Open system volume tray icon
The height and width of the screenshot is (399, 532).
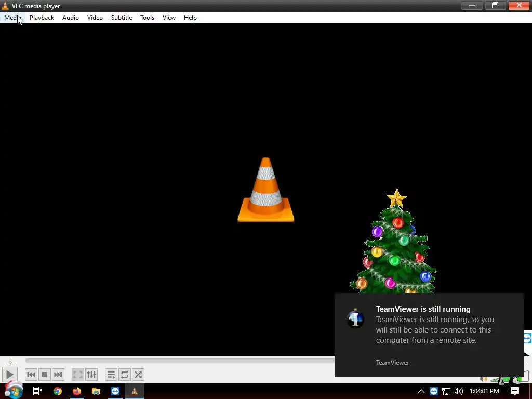458,391
